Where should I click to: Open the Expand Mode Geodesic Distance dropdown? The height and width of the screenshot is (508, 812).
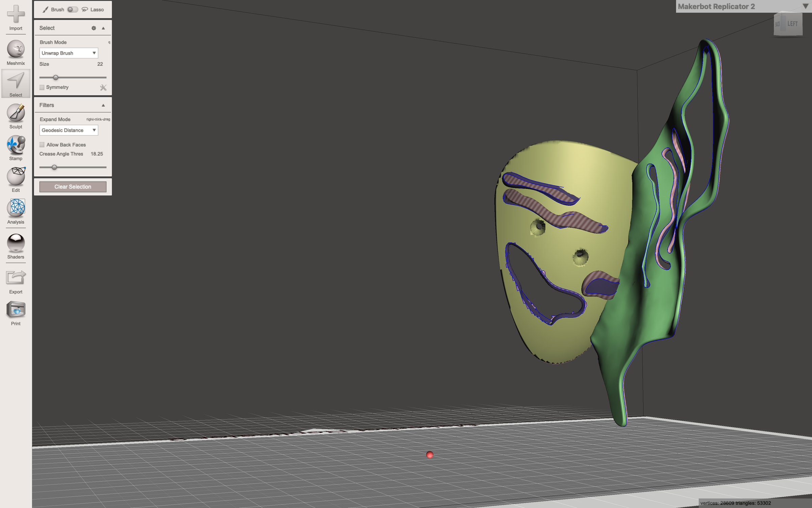point(69,130)
